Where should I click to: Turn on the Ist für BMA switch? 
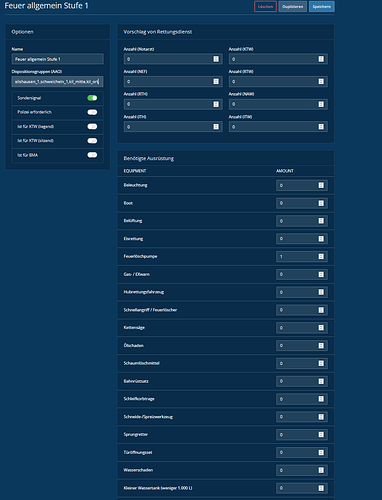(x=92, y=155)
